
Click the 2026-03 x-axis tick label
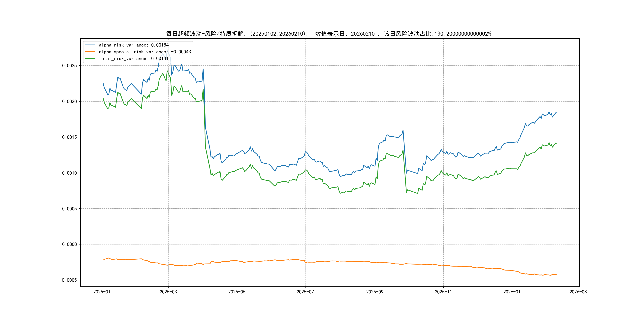[x=578, y=292]
